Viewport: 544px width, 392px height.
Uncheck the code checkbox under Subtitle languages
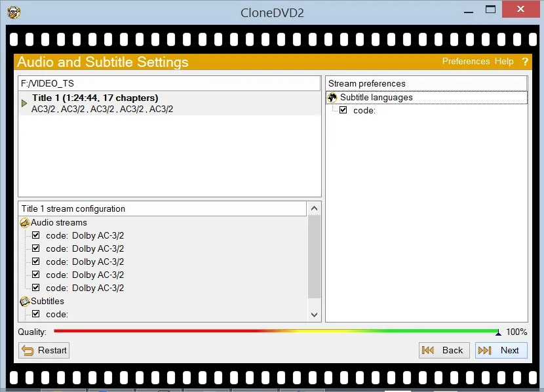tap(343, 109)
